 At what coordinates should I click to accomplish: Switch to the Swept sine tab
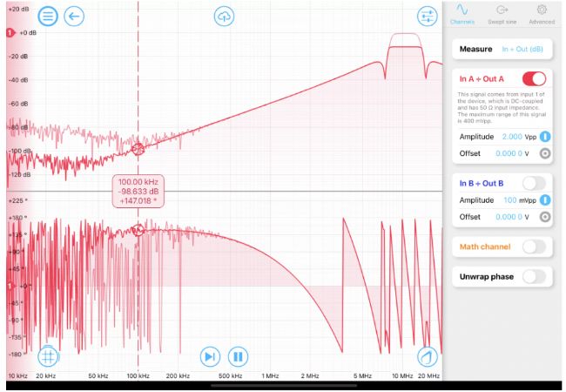(x=502, y=13)
